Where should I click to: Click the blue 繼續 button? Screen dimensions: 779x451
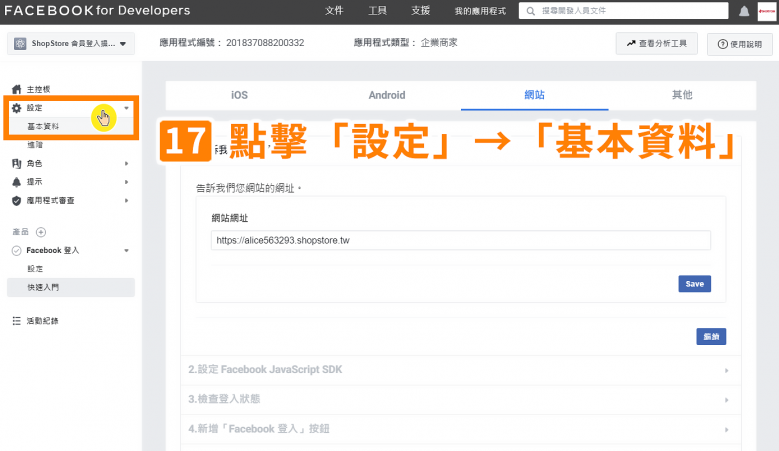click(711, 337)
